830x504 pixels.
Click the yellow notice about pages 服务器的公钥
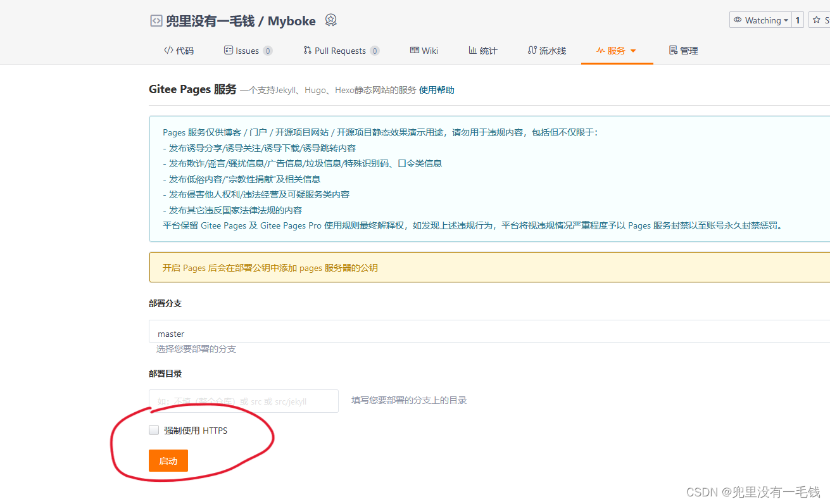pos(489,267)
